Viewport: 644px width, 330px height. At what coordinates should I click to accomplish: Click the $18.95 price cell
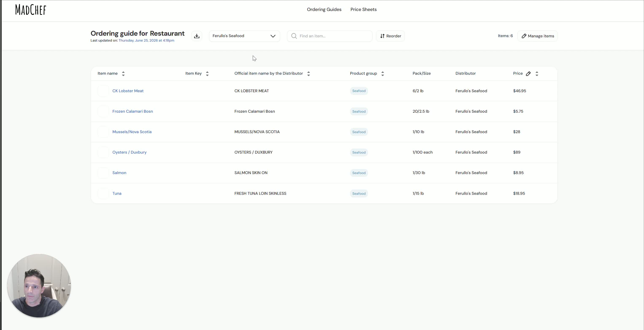[x=519, y=193]
